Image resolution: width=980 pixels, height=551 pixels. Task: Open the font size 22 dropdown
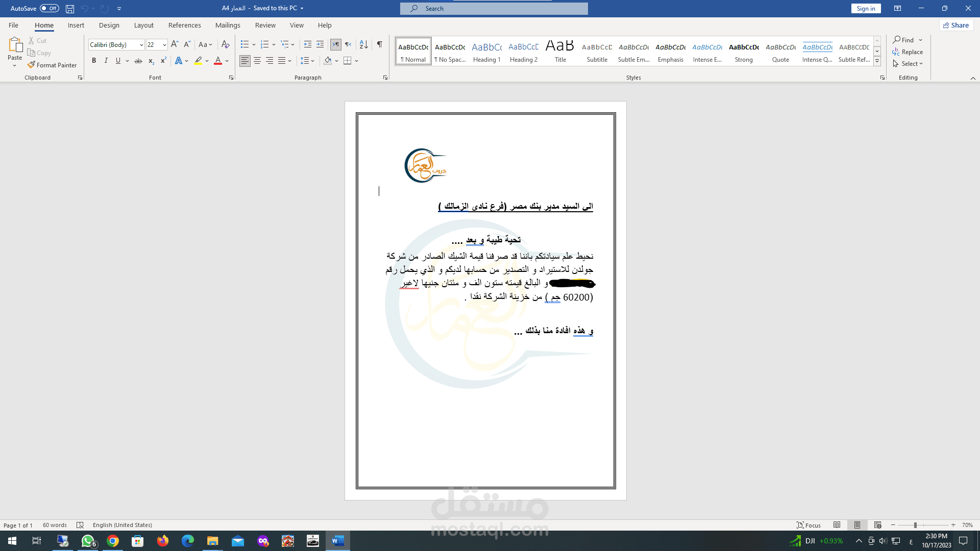click(164, 45)
